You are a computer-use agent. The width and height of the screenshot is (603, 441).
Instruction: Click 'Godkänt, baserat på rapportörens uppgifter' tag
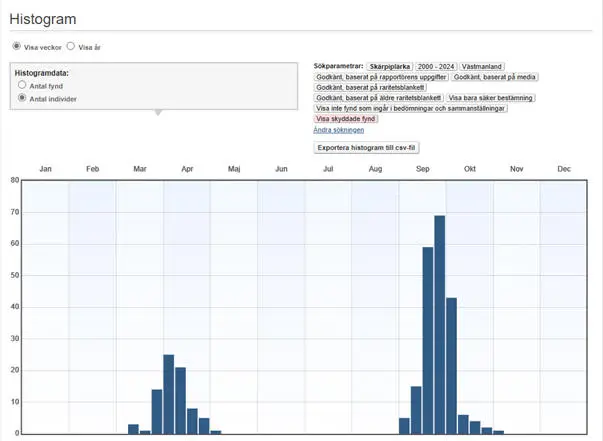tap(380, 76)
